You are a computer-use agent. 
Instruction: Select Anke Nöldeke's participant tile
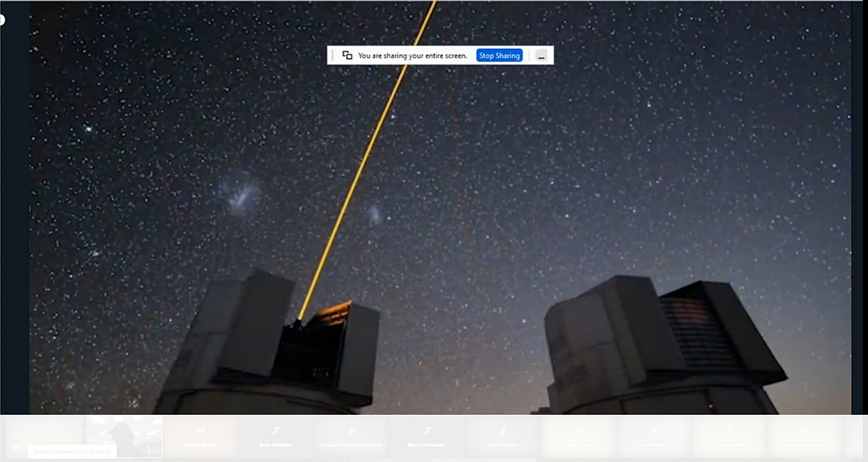275,437
